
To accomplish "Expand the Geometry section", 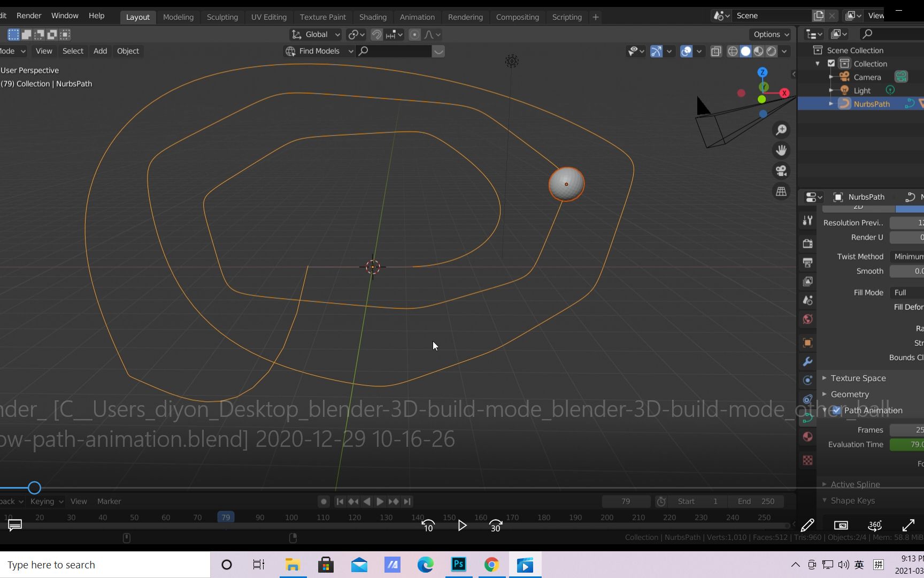I will [851, 394].
